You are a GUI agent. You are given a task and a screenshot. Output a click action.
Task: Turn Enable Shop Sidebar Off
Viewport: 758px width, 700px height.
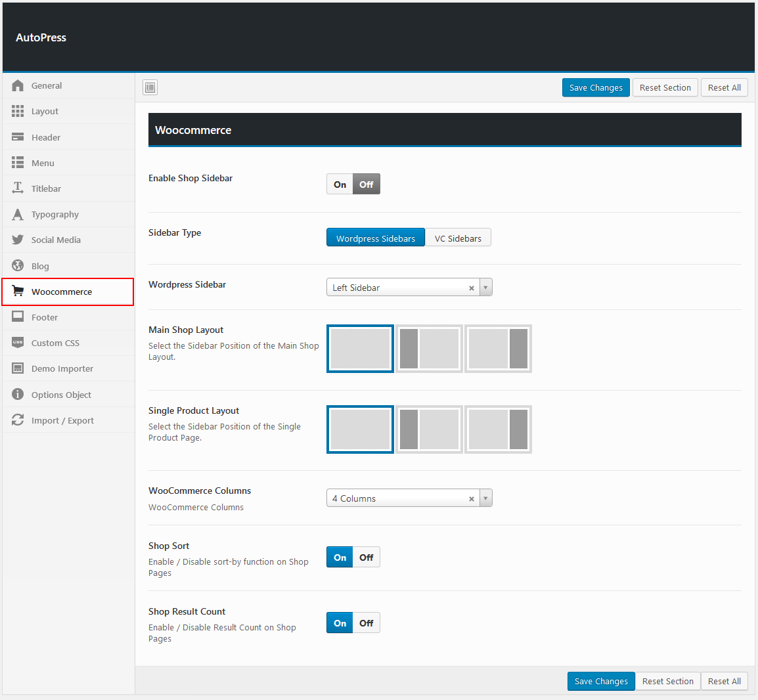[x=367, y=184]
